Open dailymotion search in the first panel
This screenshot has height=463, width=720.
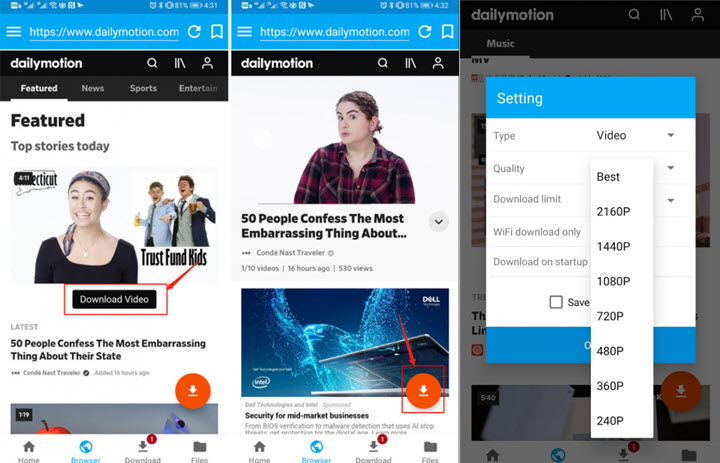pyautogui.click(x=152, y=63)
